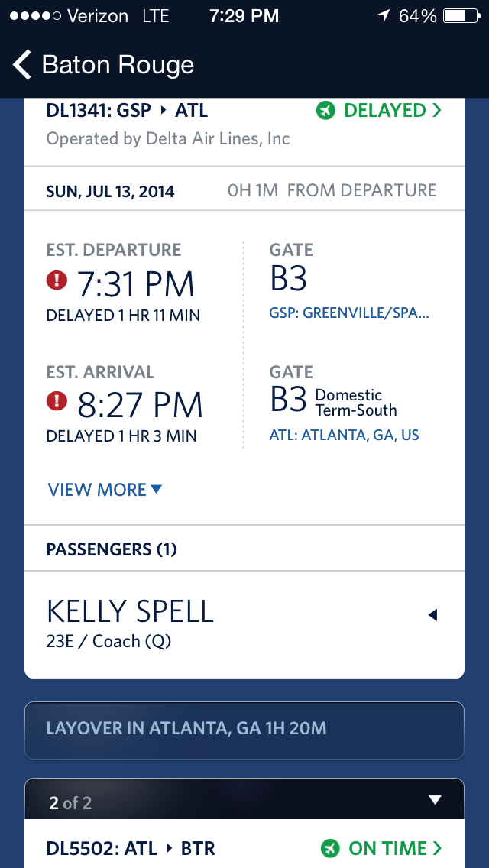Expand flight details with VIEW MORE
This screenshot has width=489, height=868.
coord(105,490)
